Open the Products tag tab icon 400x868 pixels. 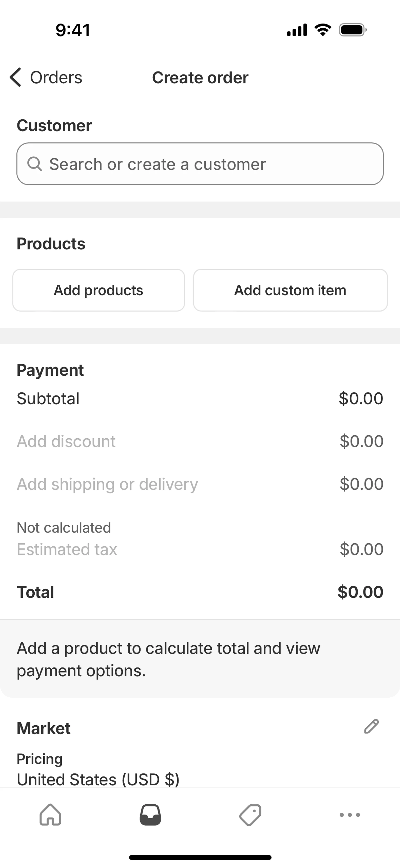pos(250,815)
